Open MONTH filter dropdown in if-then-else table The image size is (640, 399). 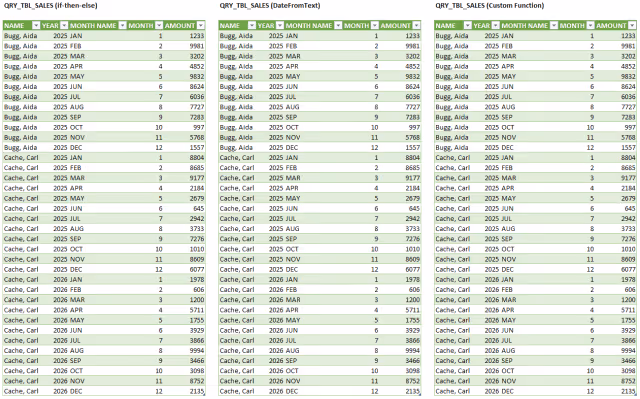[x=159, y=26]
